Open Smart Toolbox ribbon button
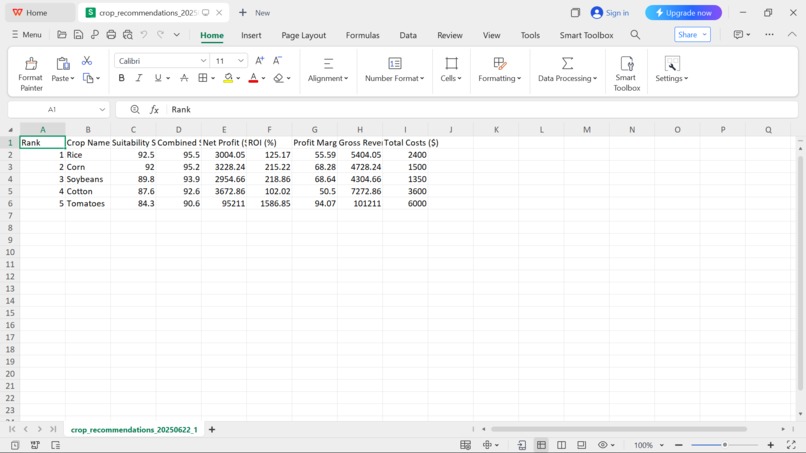 point(627,74)
